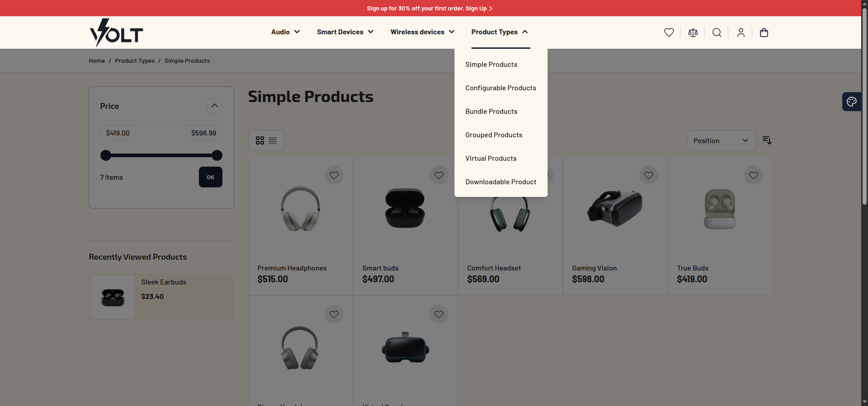Open Comfort Headset product title
Viewport: 868px width, 406px height.
pyautogui.click(x=494, y=268)
